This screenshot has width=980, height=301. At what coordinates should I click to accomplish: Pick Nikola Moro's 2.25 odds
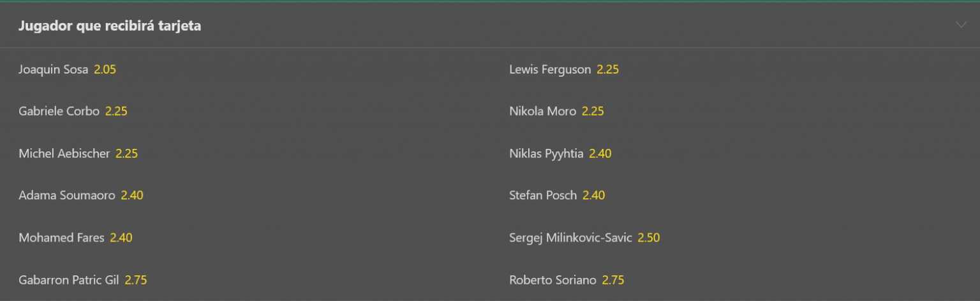click(x=593, y=111)
